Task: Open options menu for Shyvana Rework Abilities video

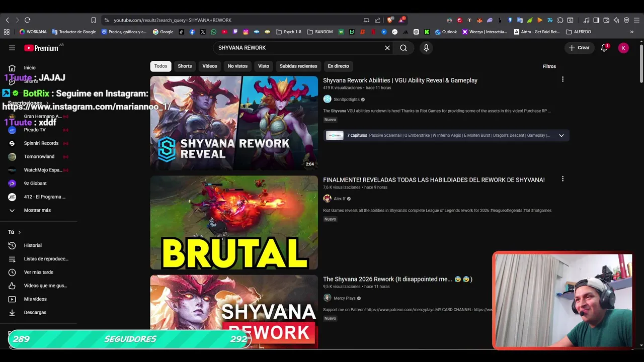Action: point(562,79)
